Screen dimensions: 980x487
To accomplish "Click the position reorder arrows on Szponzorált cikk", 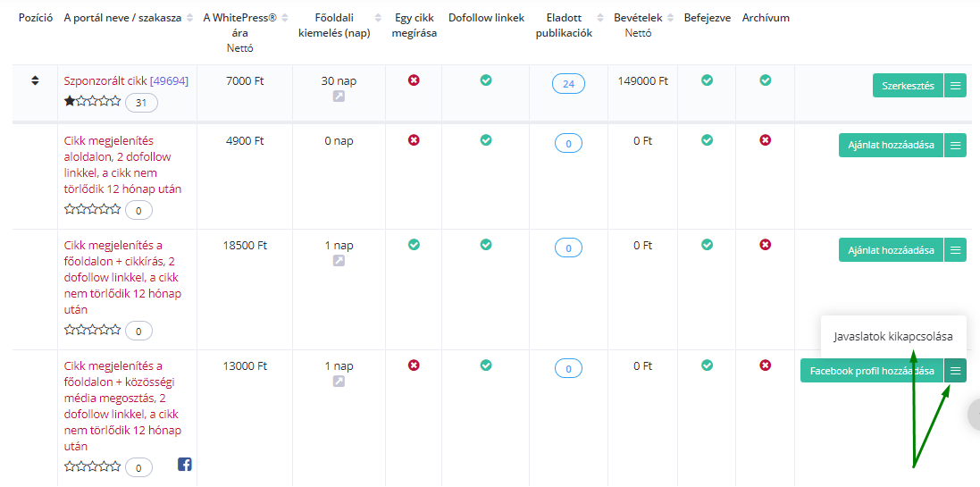I will click(x=35, y=80).
